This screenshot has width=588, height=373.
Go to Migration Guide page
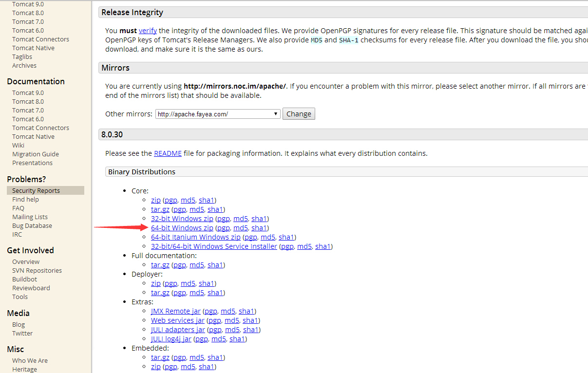(36, 154)
